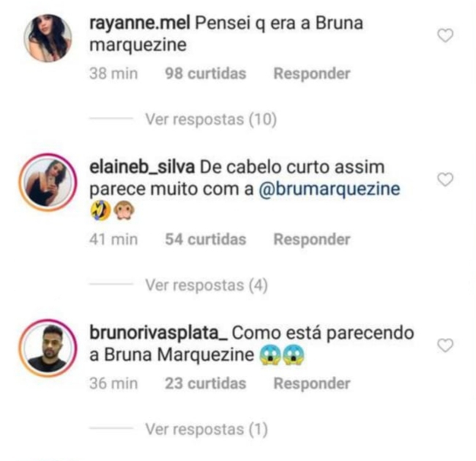Open elaineb_silva username link
Image resolution: width=476 pixels, height=461 pixels.
(142, 167)
